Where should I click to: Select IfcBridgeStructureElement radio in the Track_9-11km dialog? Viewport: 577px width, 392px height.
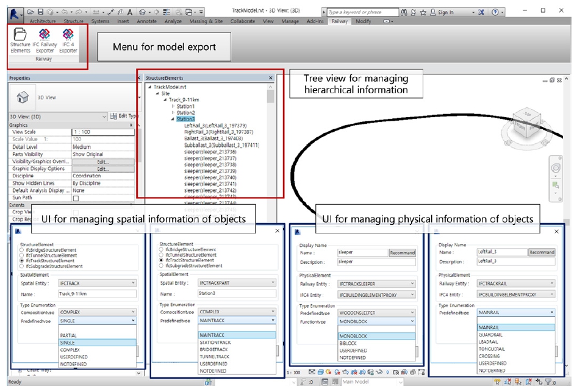22,250
